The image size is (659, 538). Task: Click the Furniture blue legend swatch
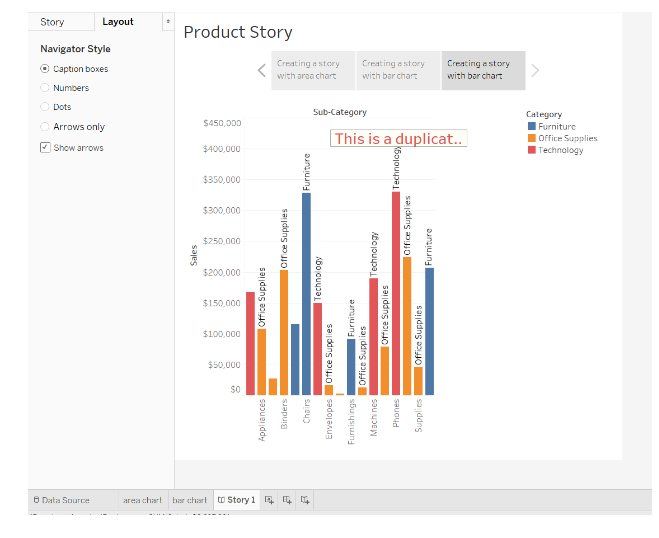click(531, 127)
